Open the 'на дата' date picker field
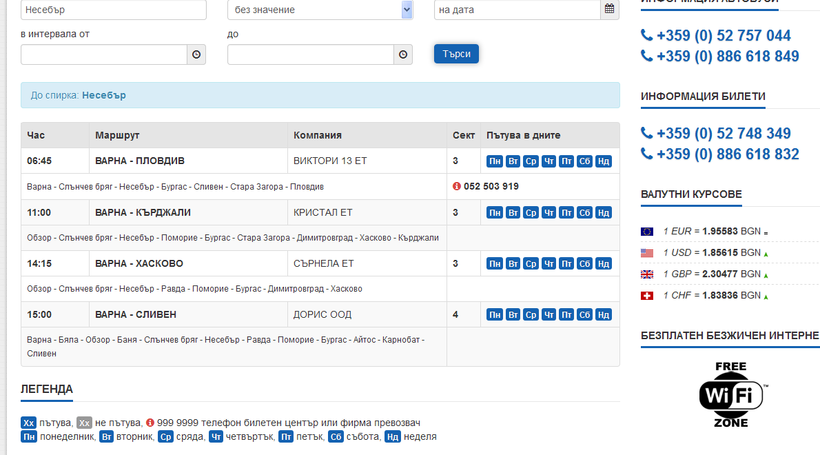Image resolution: width=820 pixels, height=455 pixels. coord(517,10)
